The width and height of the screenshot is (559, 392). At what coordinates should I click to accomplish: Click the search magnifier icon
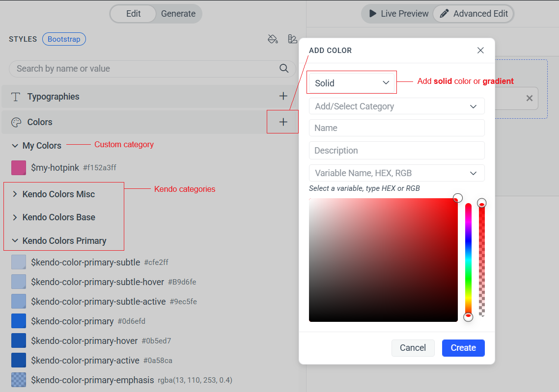click(x=284, y=69)
